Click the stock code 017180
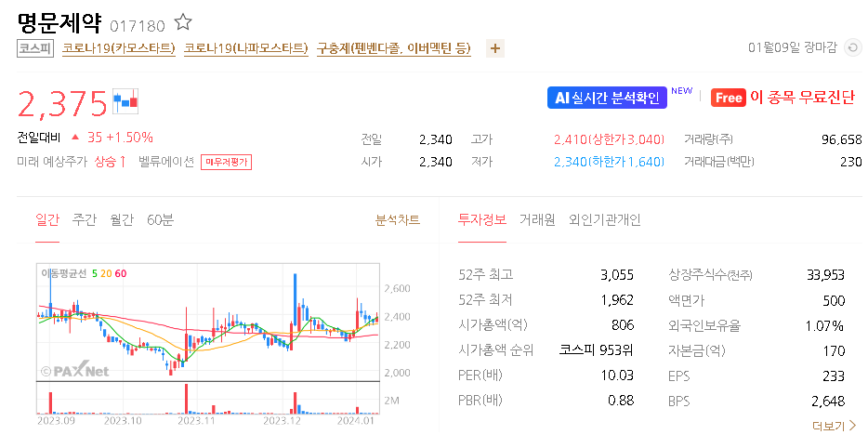 click(138, 26)
